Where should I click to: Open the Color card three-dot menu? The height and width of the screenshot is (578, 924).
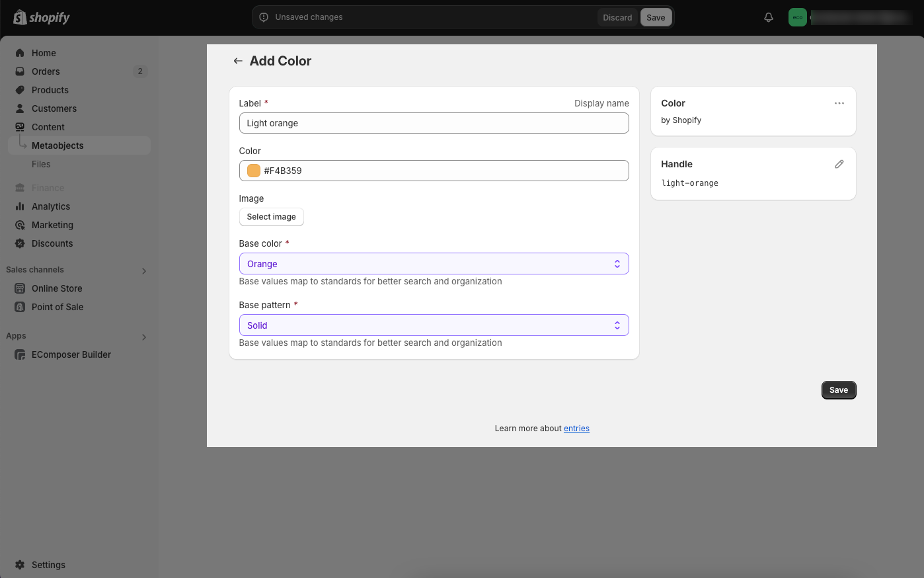click(x=839, y=103)
